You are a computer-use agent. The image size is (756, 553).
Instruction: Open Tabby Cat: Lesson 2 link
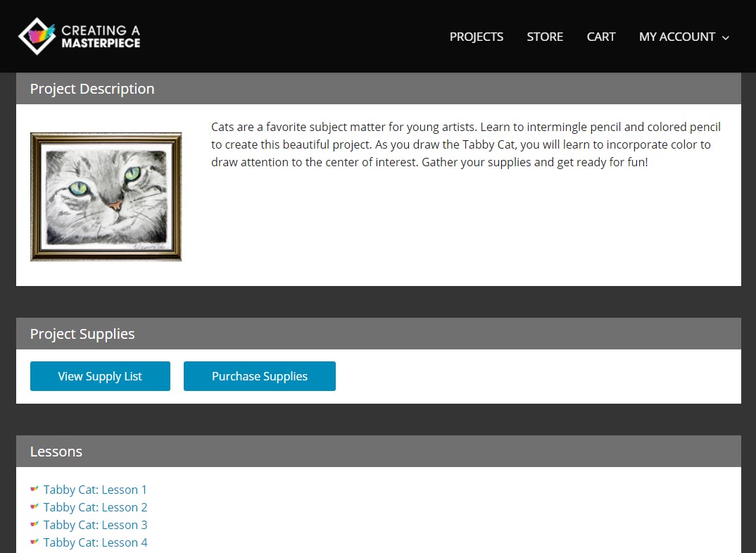[95, 507]
